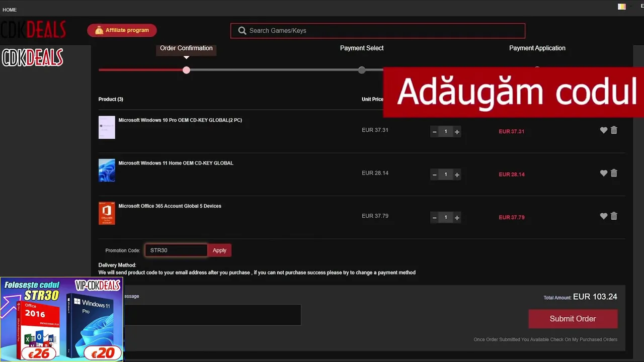Focus the Search Games/Keys field
Image resolution: width=644 pixels, height=362 pixels.
click(x=377, y=31)
